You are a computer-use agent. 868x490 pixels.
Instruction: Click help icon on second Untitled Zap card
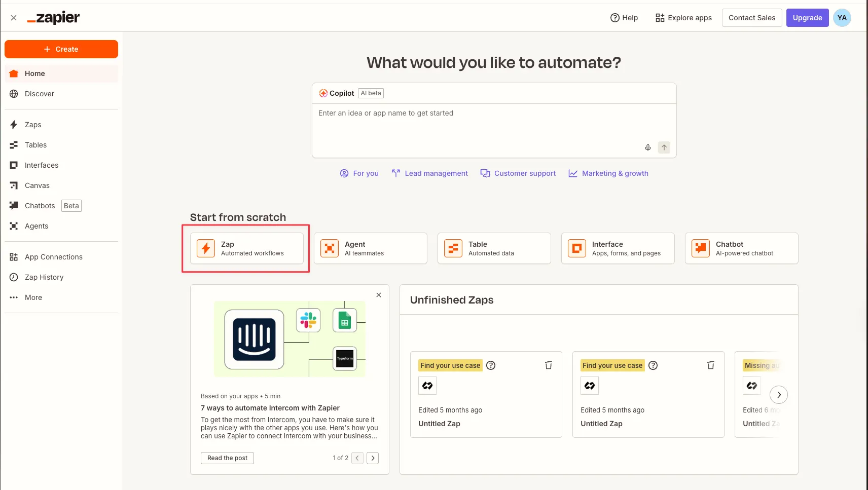click(653, 365)
